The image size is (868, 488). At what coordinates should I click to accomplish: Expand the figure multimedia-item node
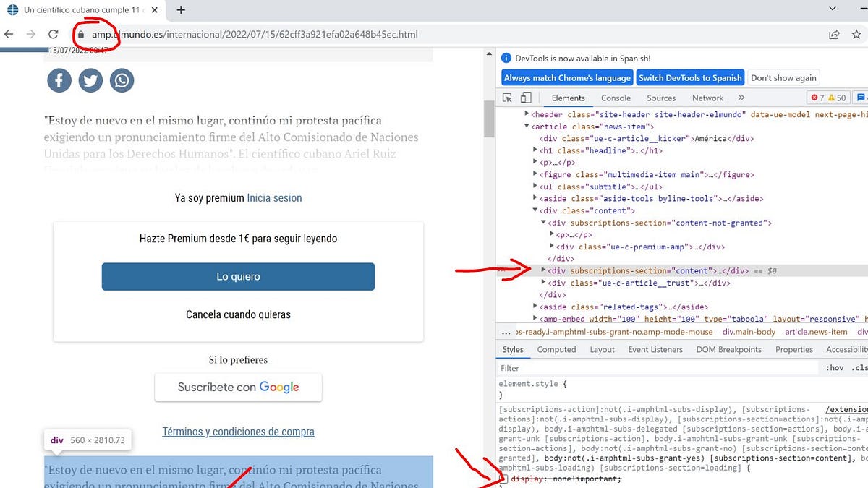point(535,174)
